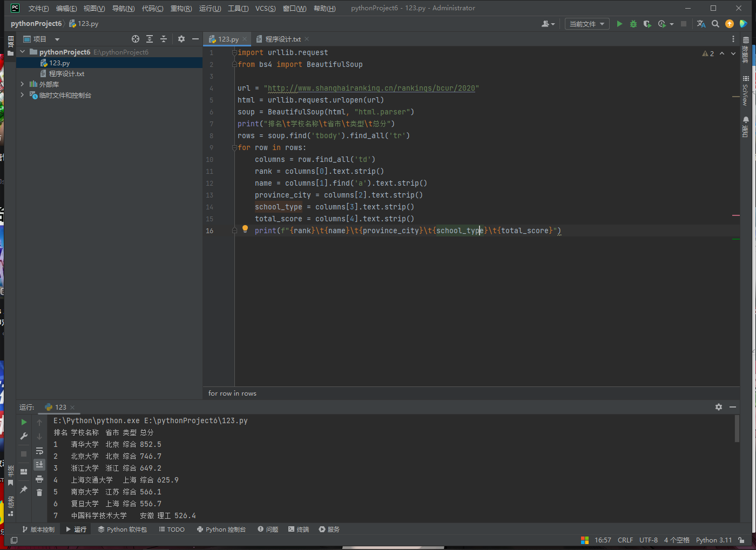This screenshot has height=550, width=756.
Task: Toggle read-only lock icon in status bar
Action: [742, 540]
